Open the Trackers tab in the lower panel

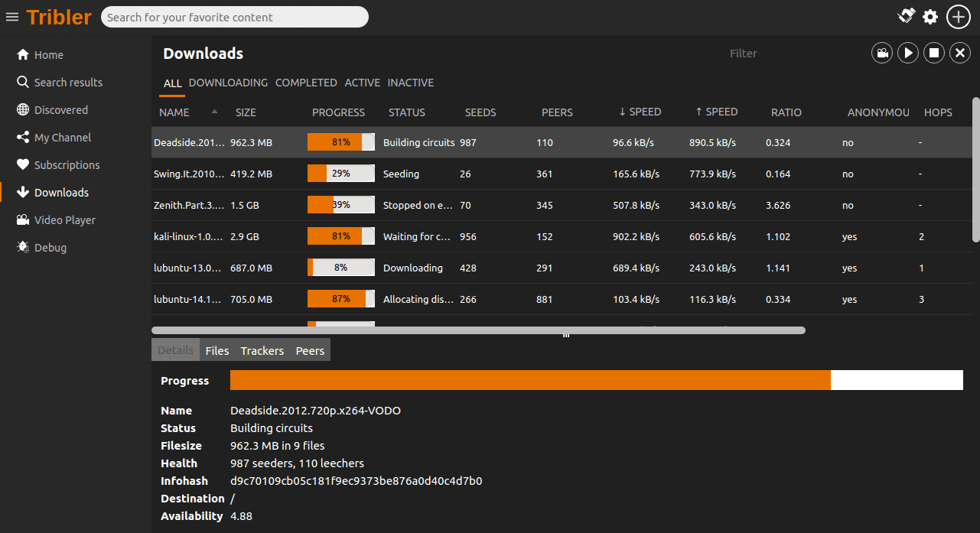pos(262,350)
